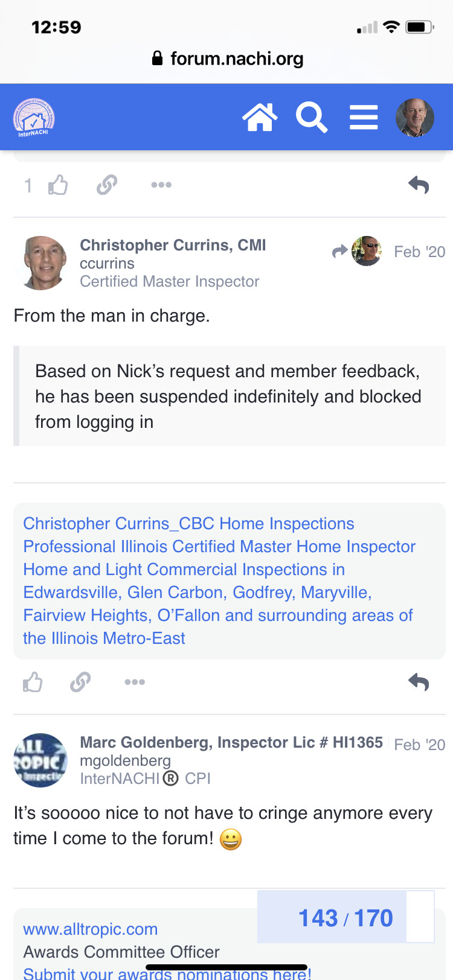The width and height of the screenshot is (453, 980).
Task: Open the logged-in user avatar menu
Action: (414, 117)
